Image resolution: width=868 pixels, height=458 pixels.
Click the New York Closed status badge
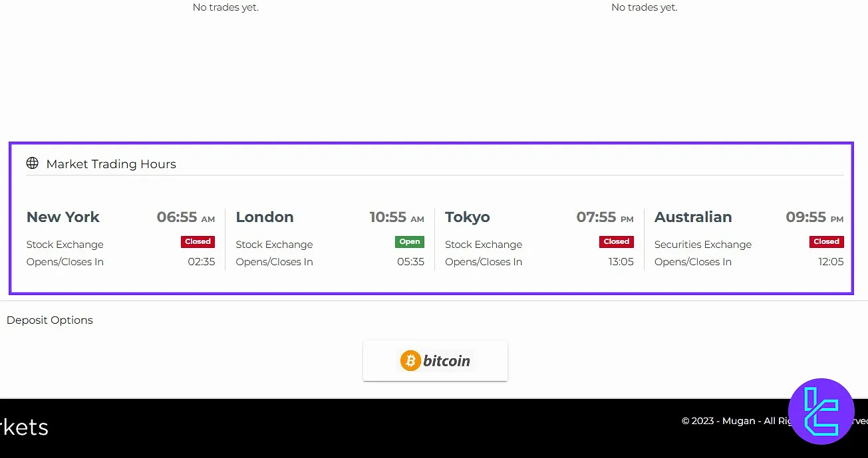(198, 242)
